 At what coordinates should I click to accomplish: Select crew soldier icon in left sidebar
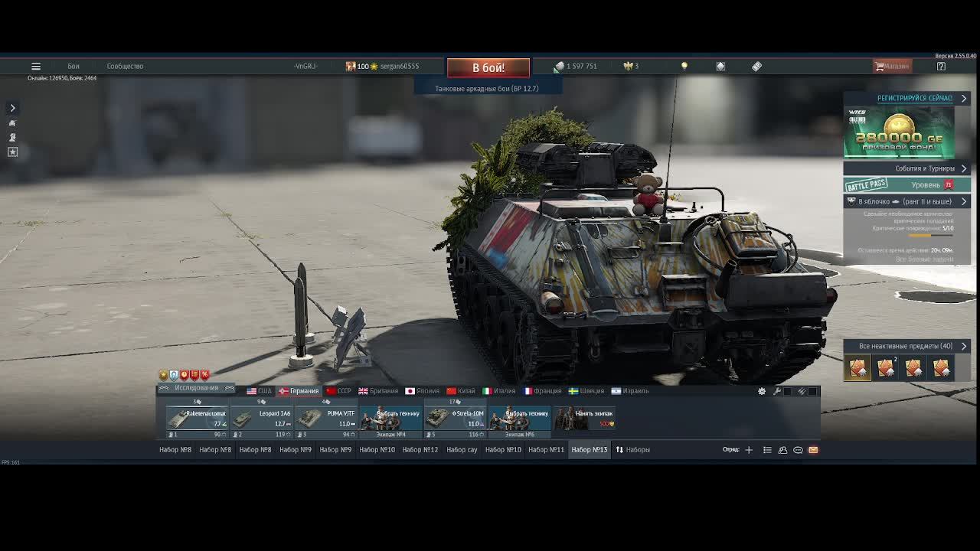(x=12, y=137)
